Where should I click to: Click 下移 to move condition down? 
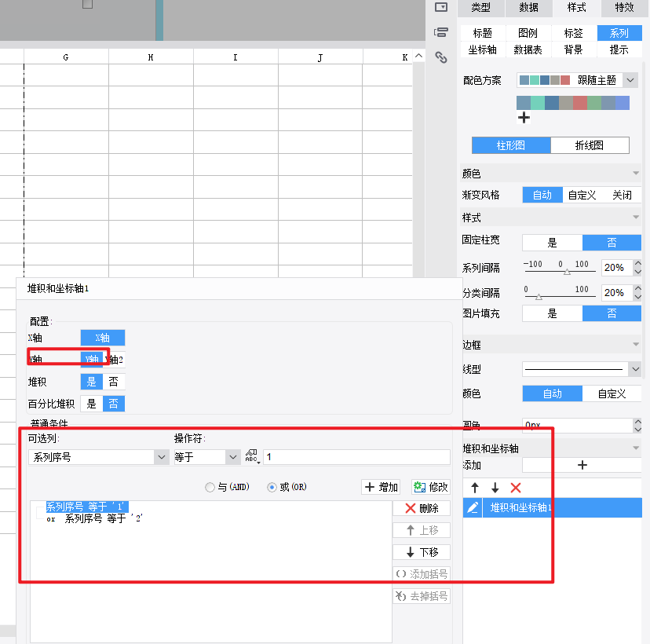(422, 552)
